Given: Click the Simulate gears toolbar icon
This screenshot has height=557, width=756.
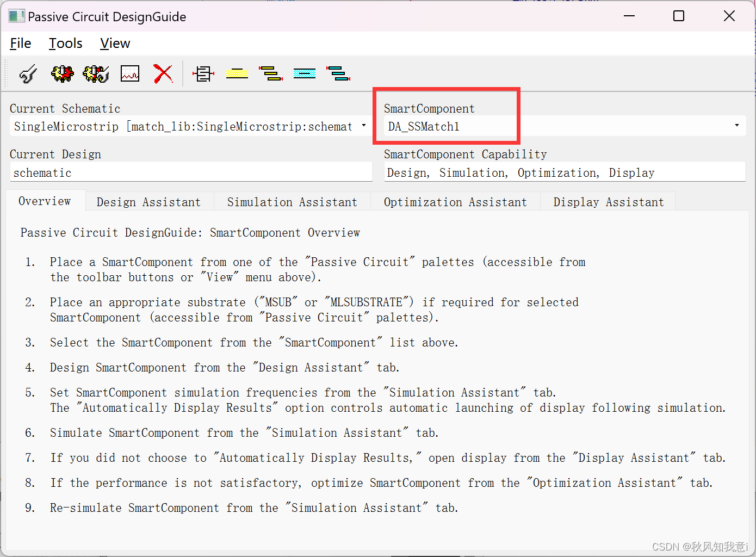Looking at the screenshot, I should pyautogui.click(x=62, y=73).
